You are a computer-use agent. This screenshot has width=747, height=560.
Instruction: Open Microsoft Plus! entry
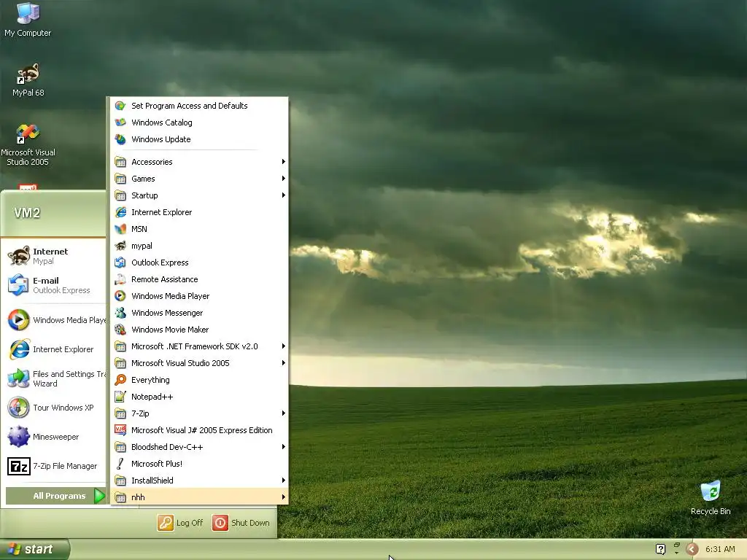(x=200, y=463)
